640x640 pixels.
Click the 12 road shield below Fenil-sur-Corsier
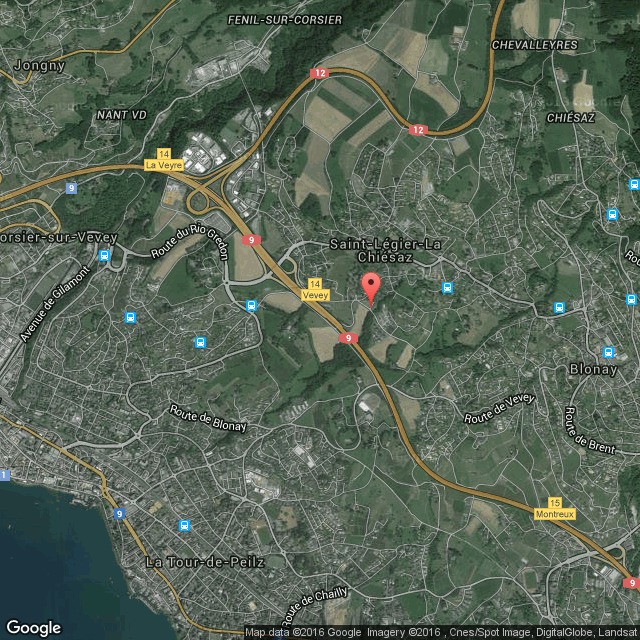point(320,73)
